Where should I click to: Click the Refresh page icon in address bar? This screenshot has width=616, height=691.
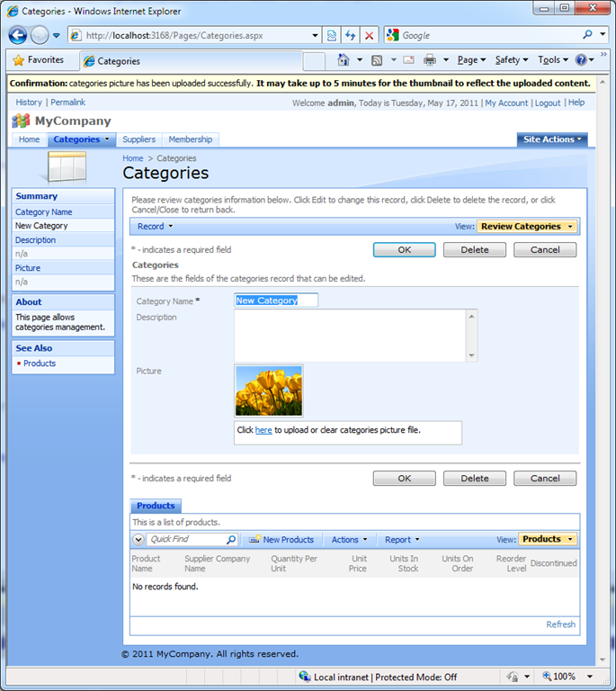tap(351, 35)
